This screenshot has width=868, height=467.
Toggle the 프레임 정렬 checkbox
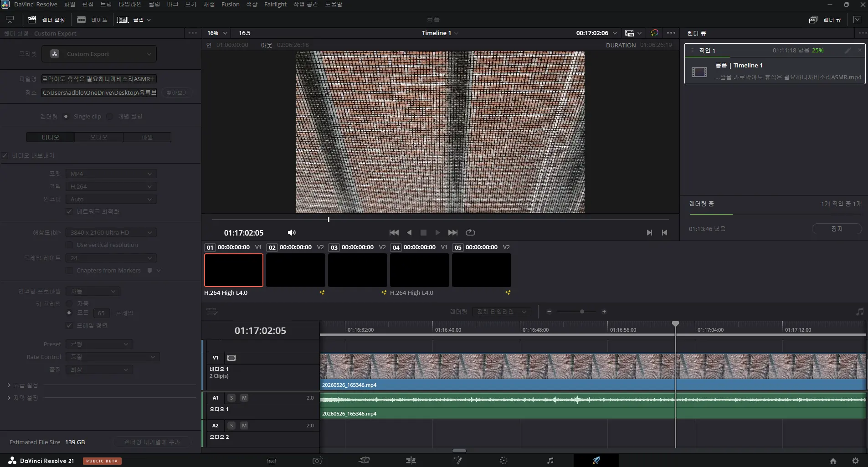(69, 325)
